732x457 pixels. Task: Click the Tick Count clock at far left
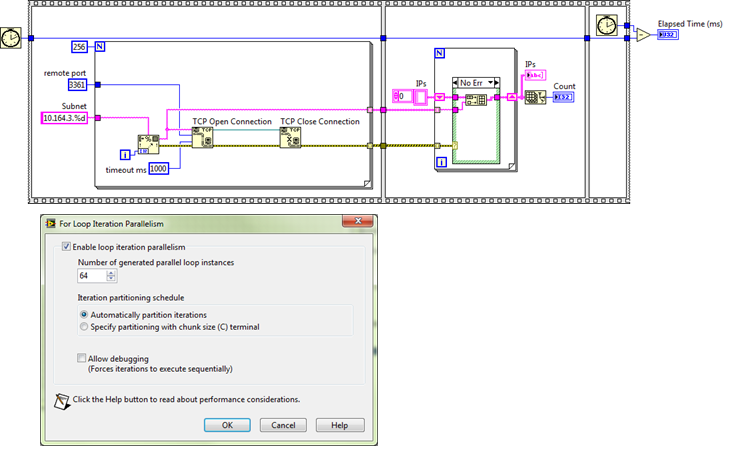10,38
